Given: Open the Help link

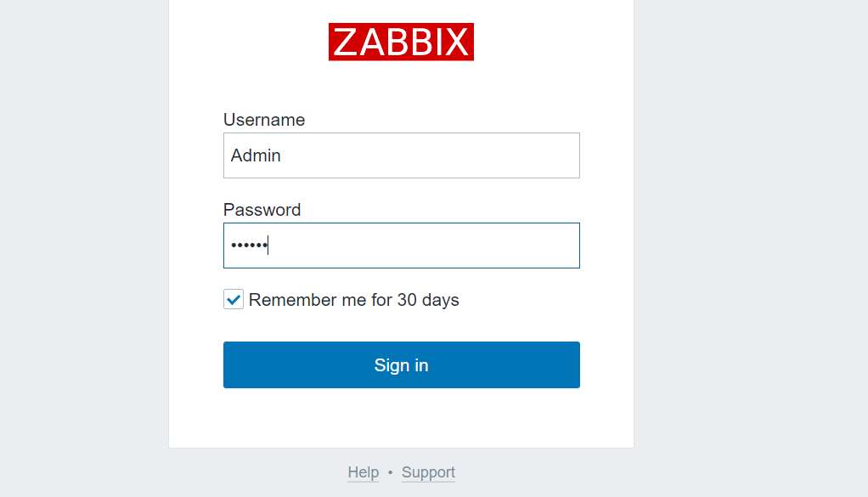Looking at the screenshot, I should (x=363, y=472).
